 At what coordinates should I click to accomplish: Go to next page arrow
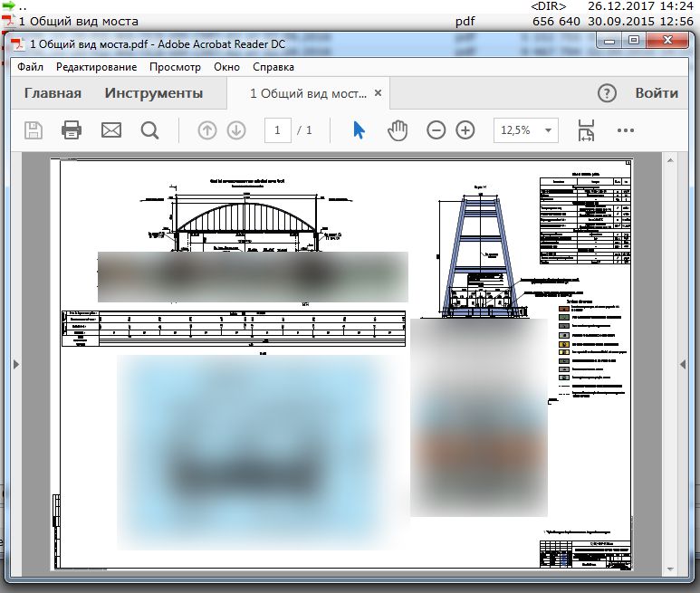click(x=236, y=130)
